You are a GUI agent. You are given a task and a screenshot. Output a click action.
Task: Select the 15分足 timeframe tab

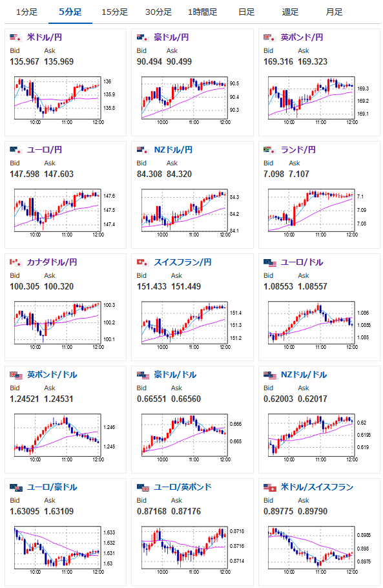click(114, 12)
